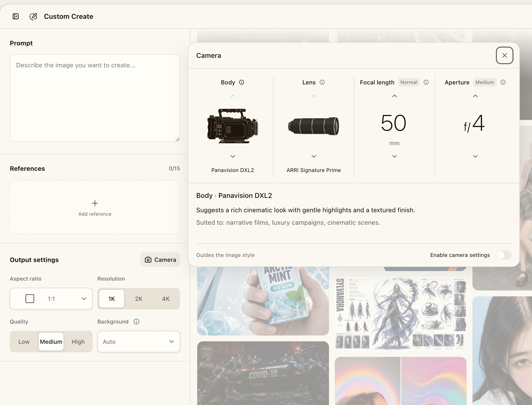Go to next lens
The width and height of the screenshot is (532, 405).
point(314,156)
